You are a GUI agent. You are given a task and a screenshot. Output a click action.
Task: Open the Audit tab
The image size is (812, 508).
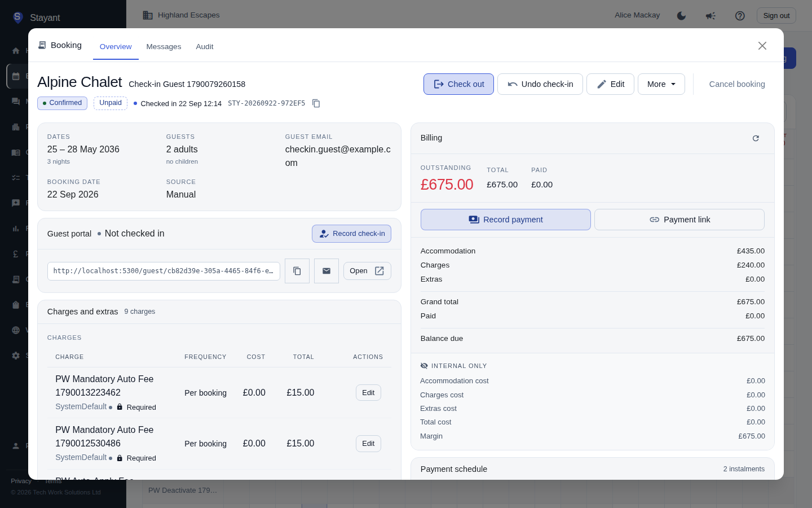tap(205, 47)
